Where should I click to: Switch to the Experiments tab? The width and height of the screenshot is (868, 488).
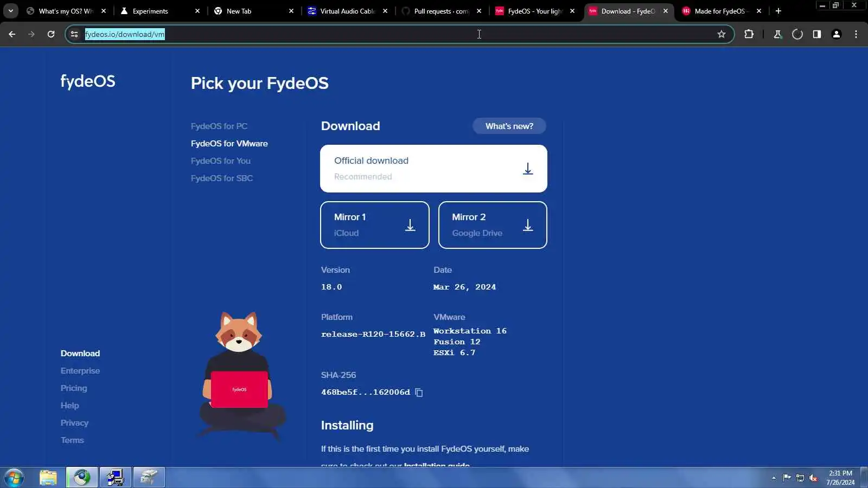coord(160,11)
